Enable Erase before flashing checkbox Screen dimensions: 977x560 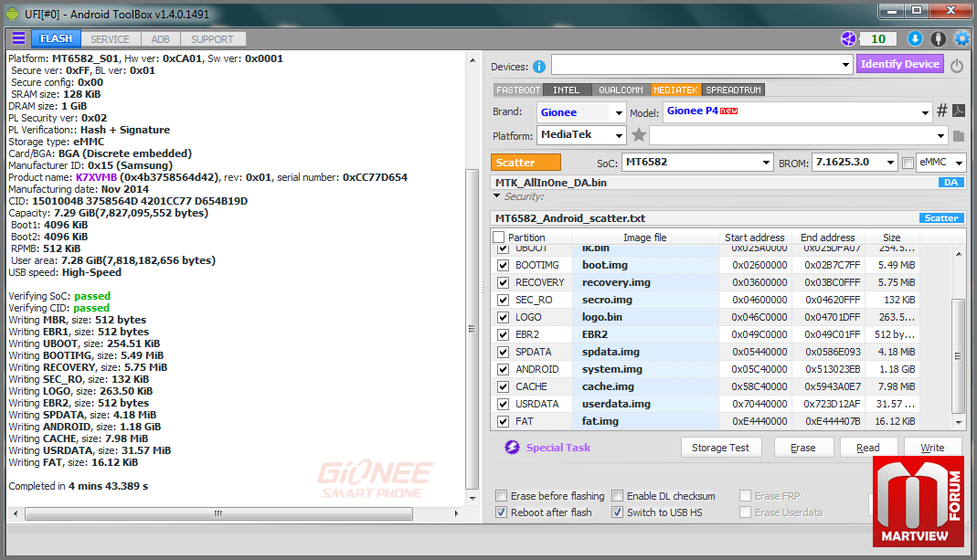pyautogui.click(x=501, y=496)
